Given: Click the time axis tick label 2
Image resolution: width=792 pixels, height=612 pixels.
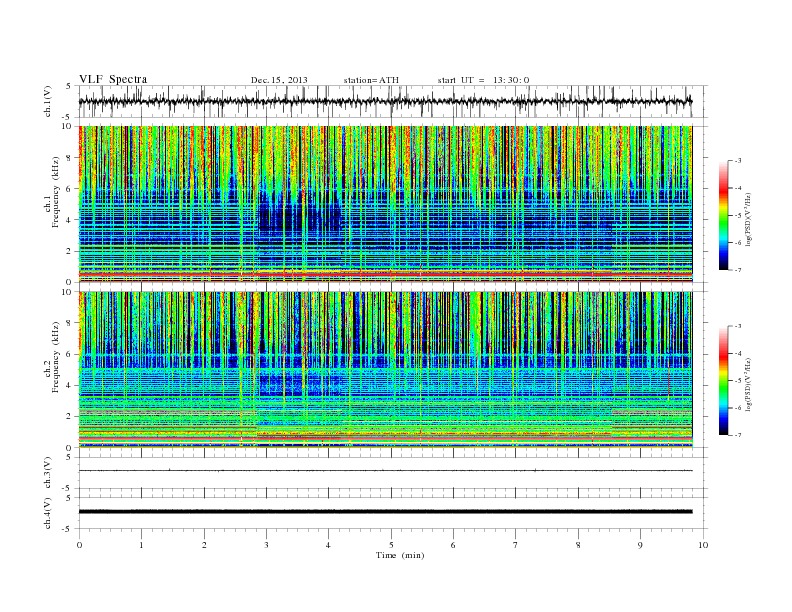Looking at the screenshot, I should pyautogui.click(x=204, y=545).
